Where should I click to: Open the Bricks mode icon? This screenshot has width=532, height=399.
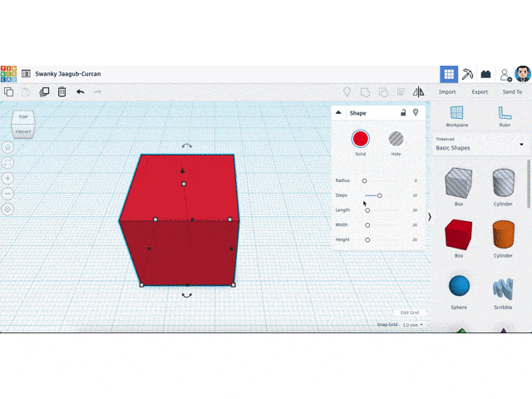486,74
